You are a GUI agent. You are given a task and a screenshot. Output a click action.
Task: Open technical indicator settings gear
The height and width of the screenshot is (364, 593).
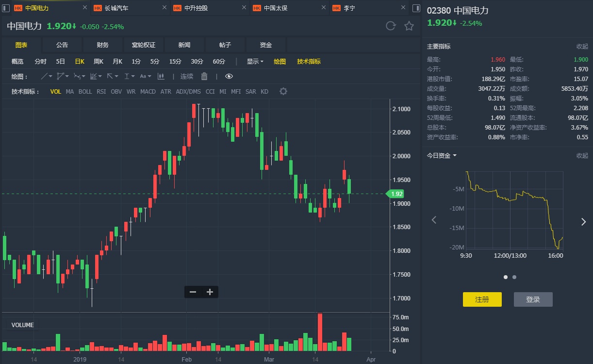pos(283,92)
